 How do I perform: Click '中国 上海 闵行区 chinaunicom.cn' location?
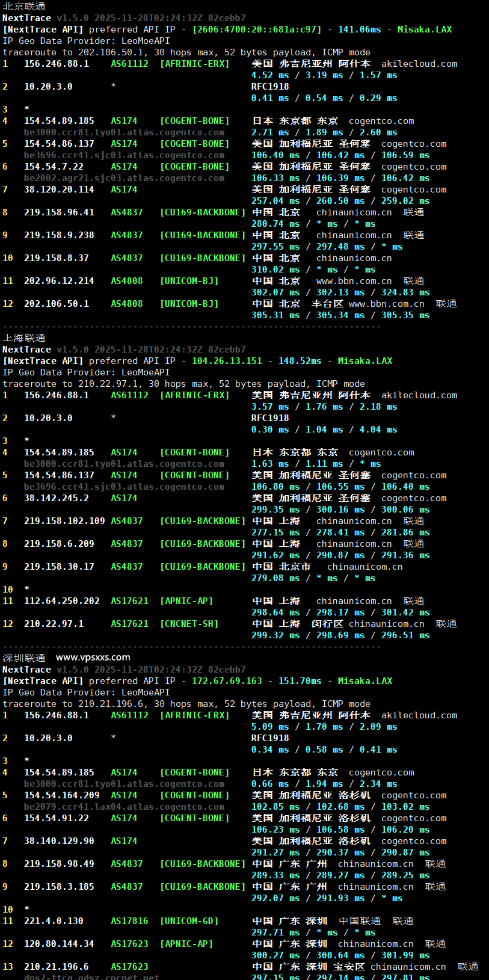point(338,624)
